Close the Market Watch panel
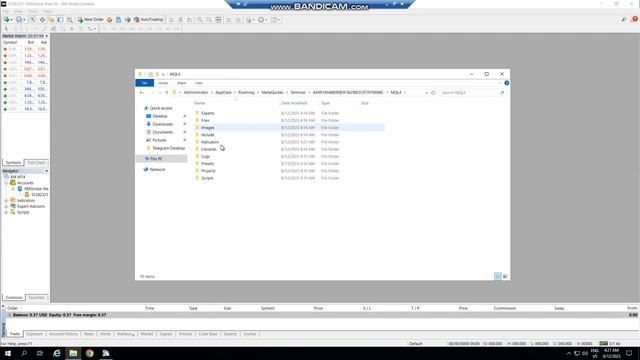This screenshot has width=640, height=360. coord(47,36)
